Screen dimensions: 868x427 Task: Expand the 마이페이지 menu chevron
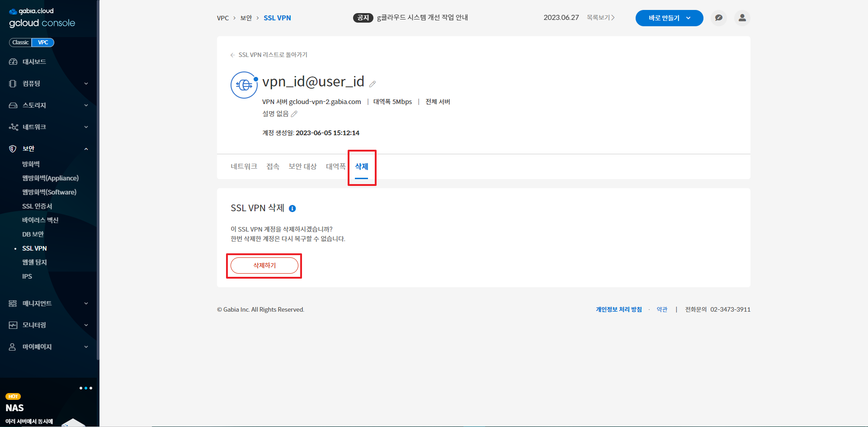pyautogui.click(x=86, y=347)
